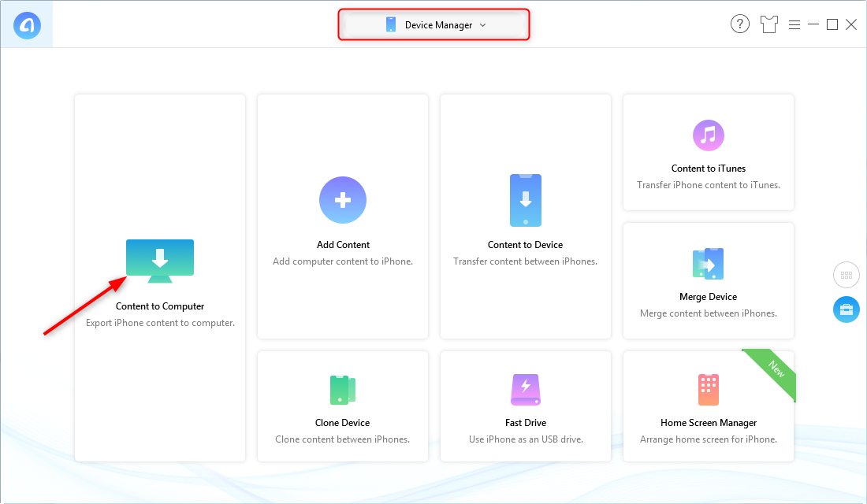This screenshot has height=504, width=867.
Task: Launch Content to iTunes transfer
Action: pyautogui.click(x=707, y=135)
